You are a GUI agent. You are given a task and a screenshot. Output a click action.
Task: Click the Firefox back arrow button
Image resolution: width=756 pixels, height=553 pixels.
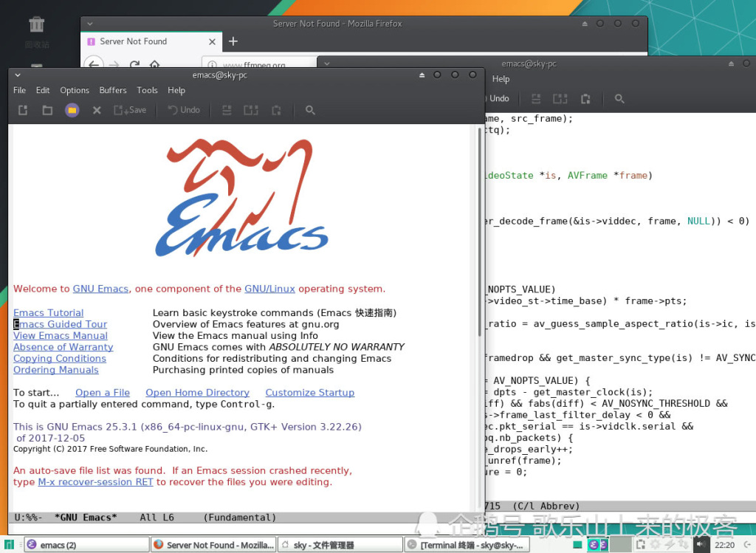(94, 64)
